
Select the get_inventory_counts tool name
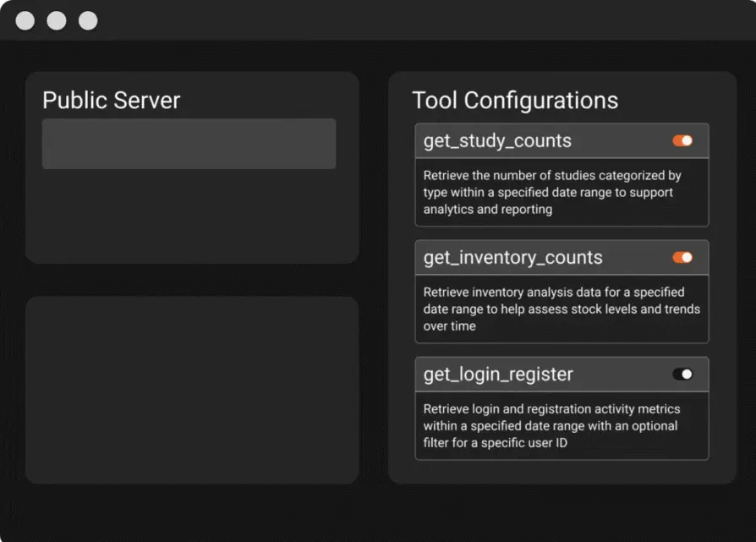[512, 258]
